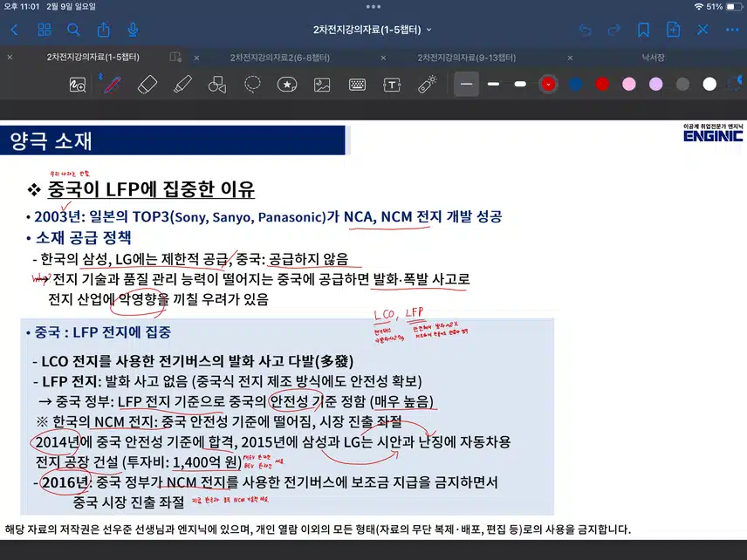This screenshot has height=560, width=747.
Task: Select the Shapes tool
Action: (x=217, y=85)
